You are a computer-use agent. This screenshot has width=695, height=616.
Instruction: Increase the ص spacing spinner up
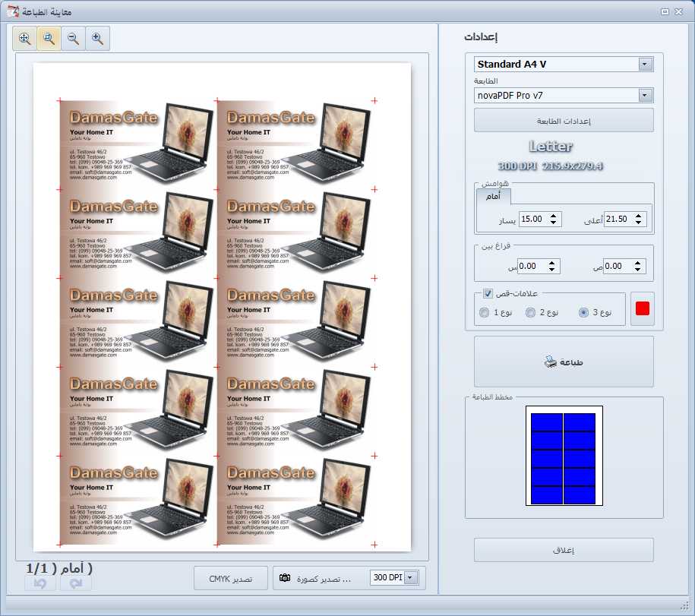(x=637, y=263)
